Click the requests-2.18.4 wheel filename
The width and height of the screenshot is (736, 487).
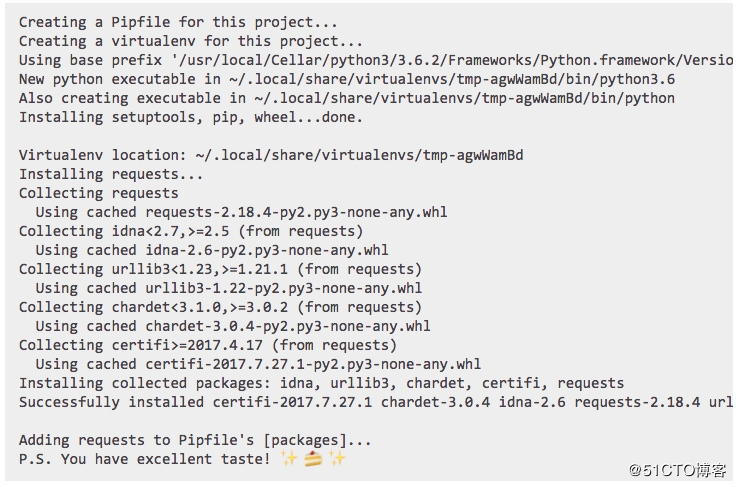(x=296, y=212)
